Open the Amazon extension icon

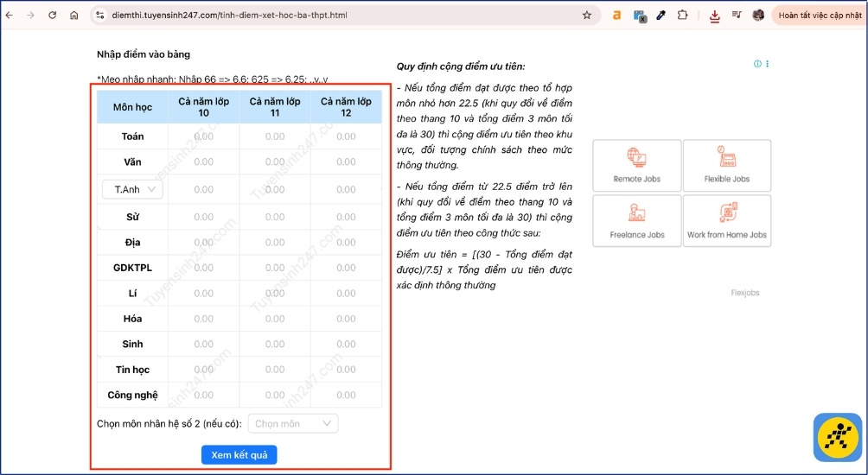617,16
